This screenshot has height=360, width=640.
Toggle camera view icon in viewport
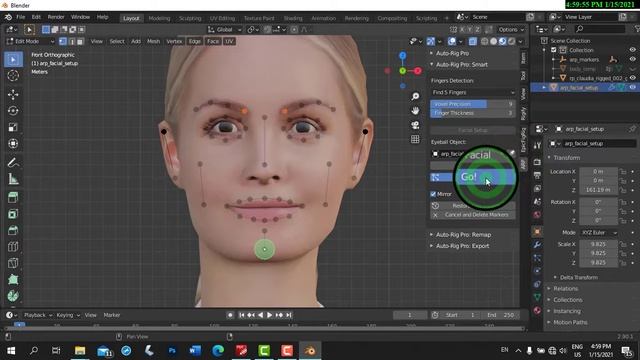(415, 125)
